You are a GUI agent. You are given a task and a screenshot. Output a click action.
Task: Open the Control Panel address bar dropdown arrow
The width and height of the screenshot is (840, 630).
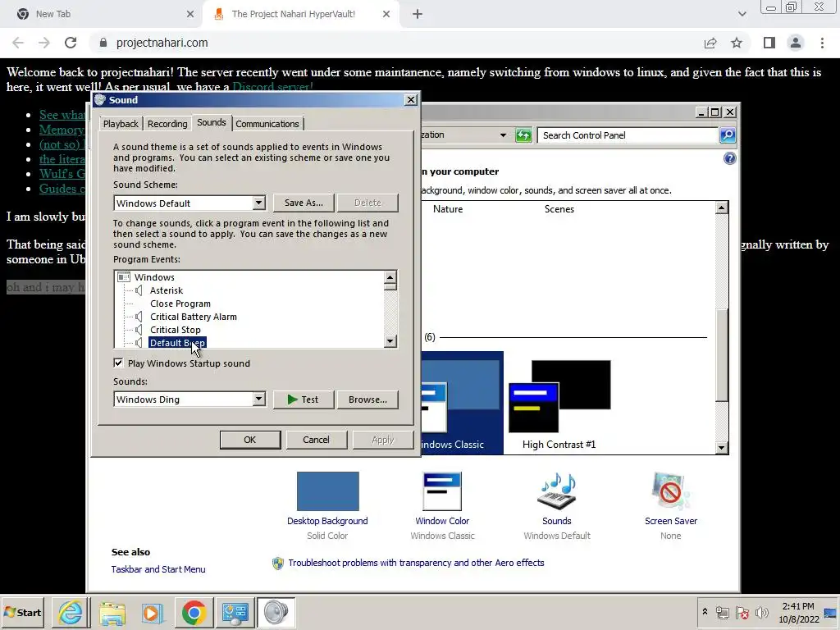click(x=503, y=135)
